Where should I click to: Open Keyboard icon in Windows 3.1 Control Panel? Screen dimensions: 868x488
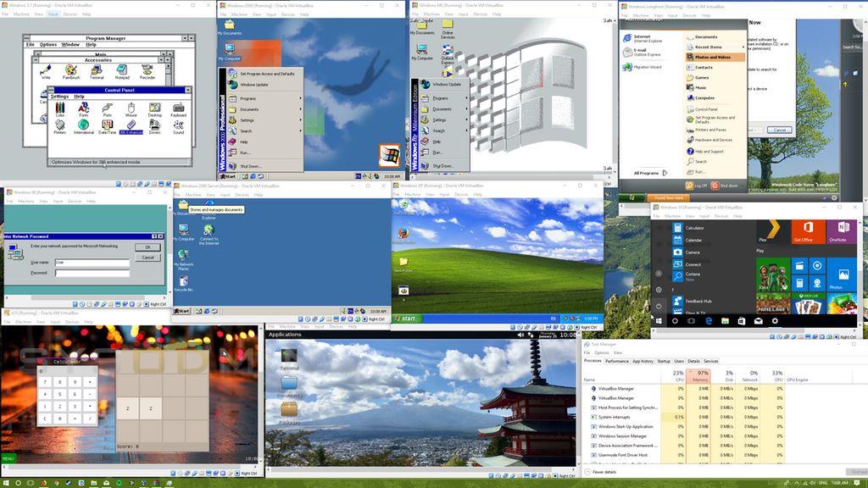[178, 109]
